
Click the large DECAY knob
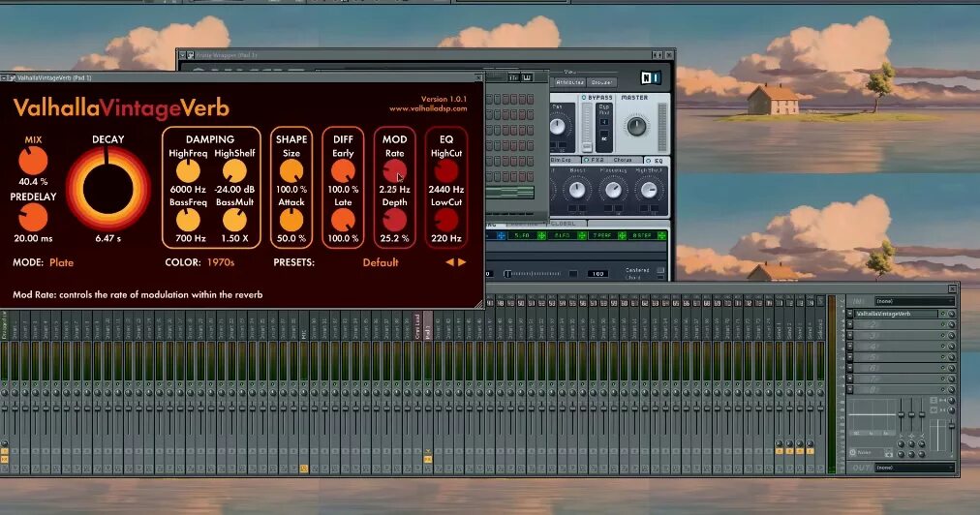coord(108,189)
